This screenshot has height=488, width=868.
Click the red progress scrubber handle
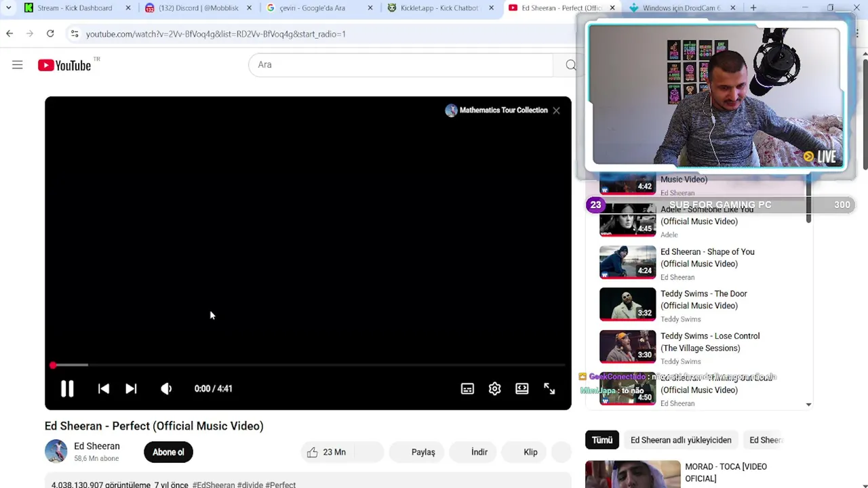click(53, 365)
